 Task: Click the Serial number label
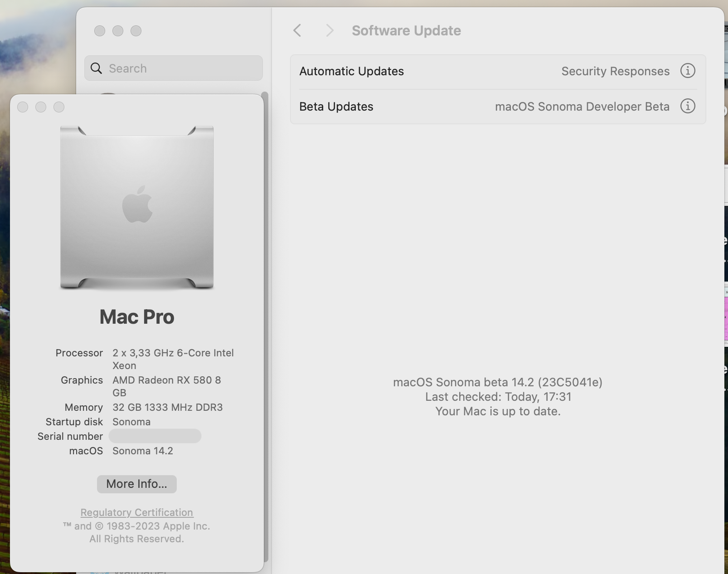[x=70, y=436]
